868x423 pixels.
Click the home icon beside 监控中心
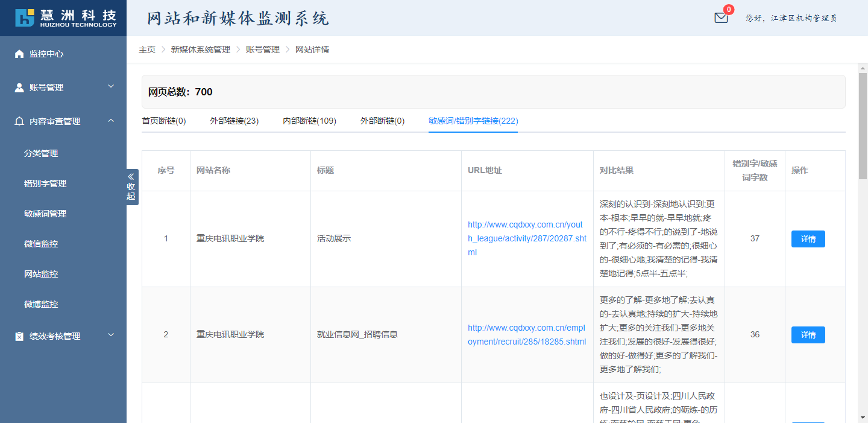coord(19,54)
